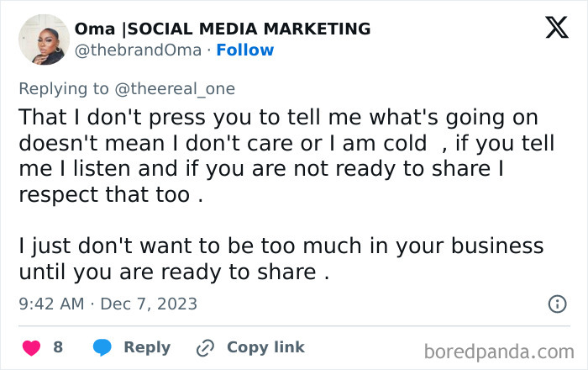Click the X logo icon
Screen dimensions: 588x370
556,29
